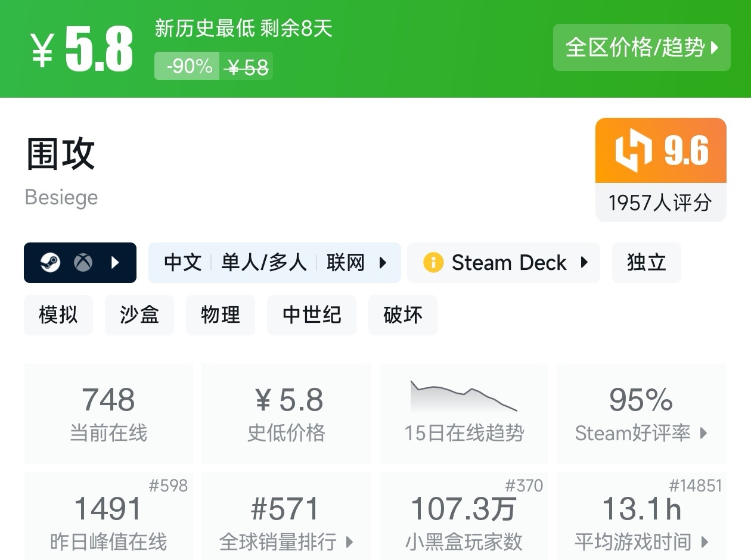Viewport: 751px width, 560px height.
Task: Click the Steam platform icon
Action: pos(50,263)
